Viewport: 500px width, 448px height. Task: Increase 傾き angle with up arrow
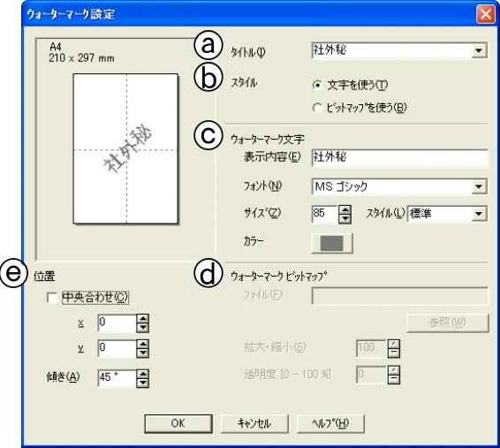(x=142, y=374)
